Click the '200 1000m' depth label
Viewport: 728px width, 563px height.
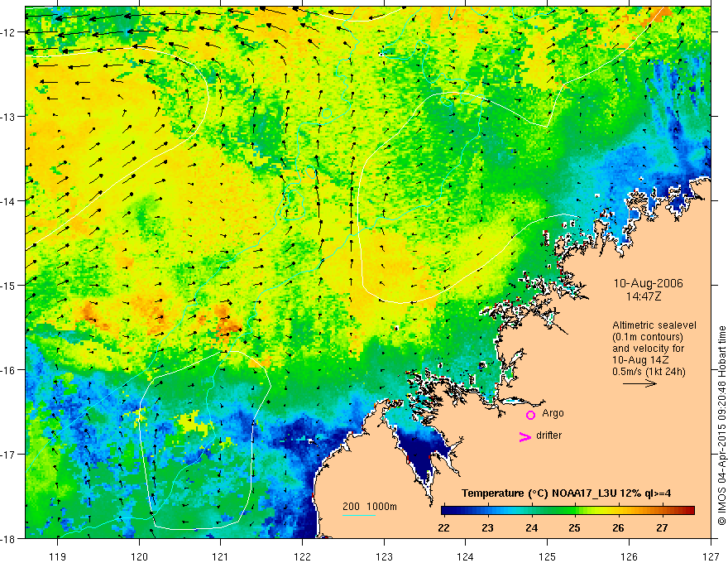(370, 507)
